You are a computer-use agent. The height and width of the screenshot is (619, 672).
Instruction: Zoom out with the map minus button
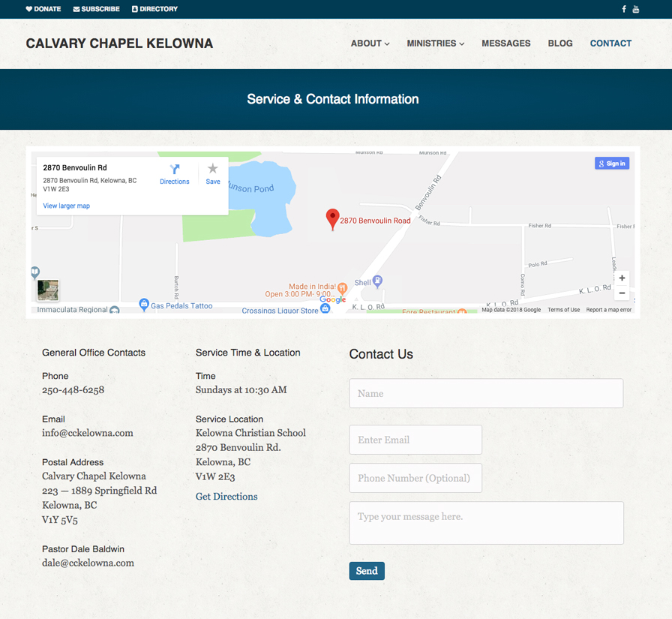[x=622, y=293]
